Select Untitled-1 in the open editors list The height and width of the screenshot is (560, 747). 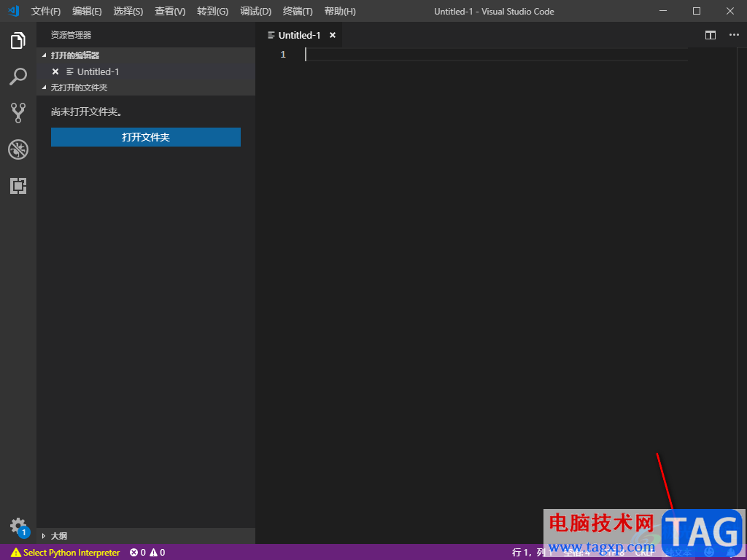point(98,71)
